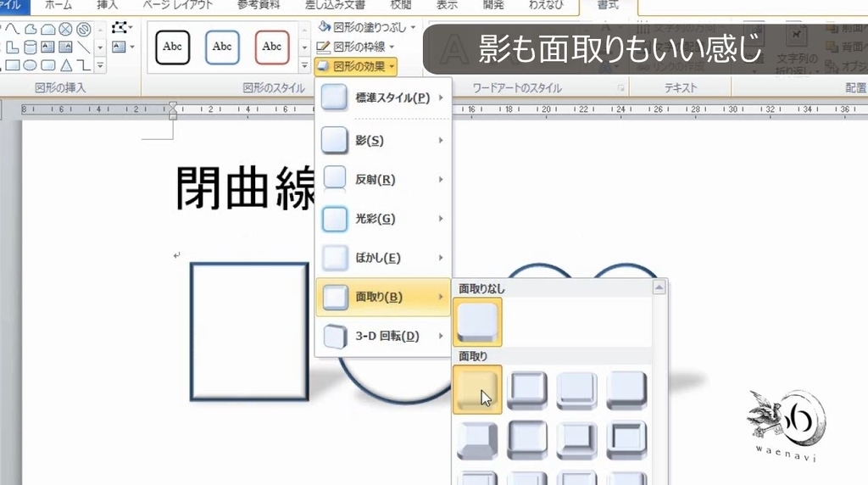Select the cylinder (Can) shape

coord(31,47)
